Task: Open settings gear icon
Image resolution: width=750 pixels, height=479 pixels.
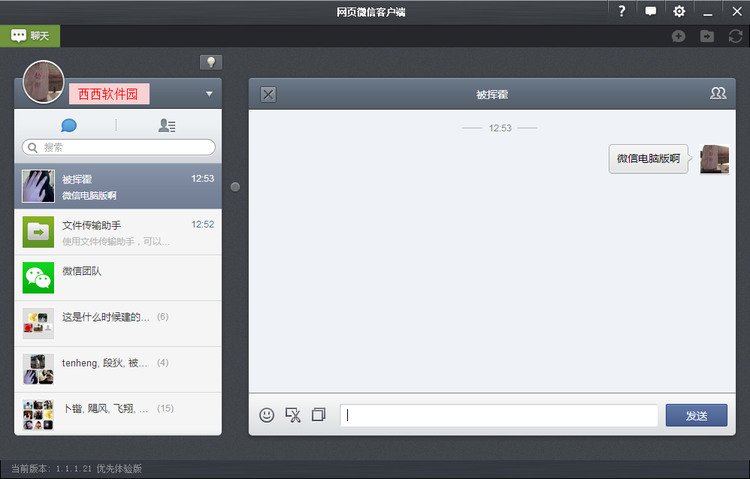Action: 679,11
